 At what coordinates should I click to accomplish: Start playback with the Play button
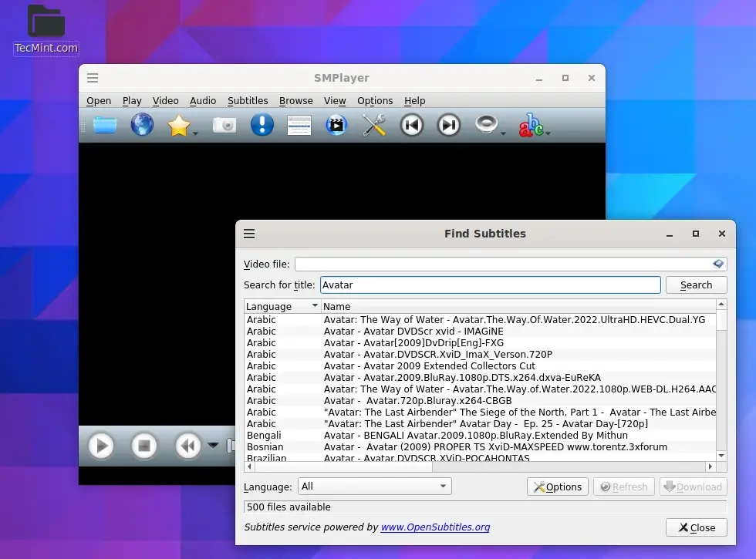[x=101, y=446]
